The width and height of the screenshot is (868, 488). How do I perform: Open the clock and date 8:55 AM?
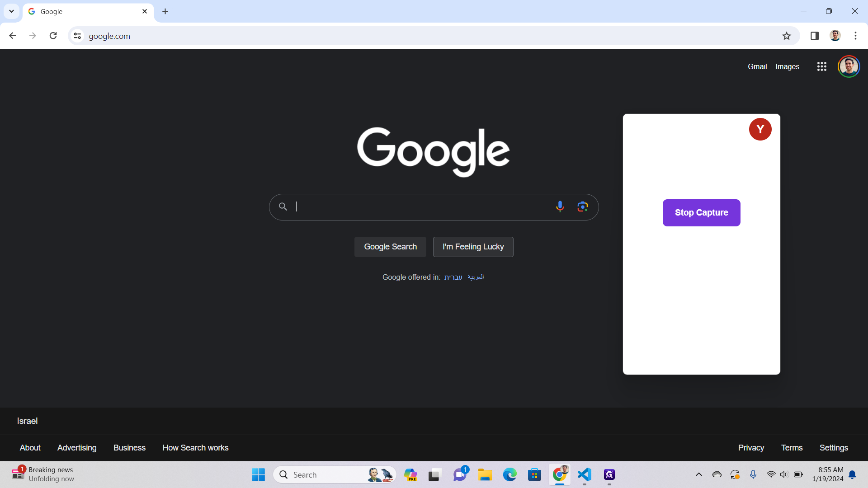coord(827,474)
